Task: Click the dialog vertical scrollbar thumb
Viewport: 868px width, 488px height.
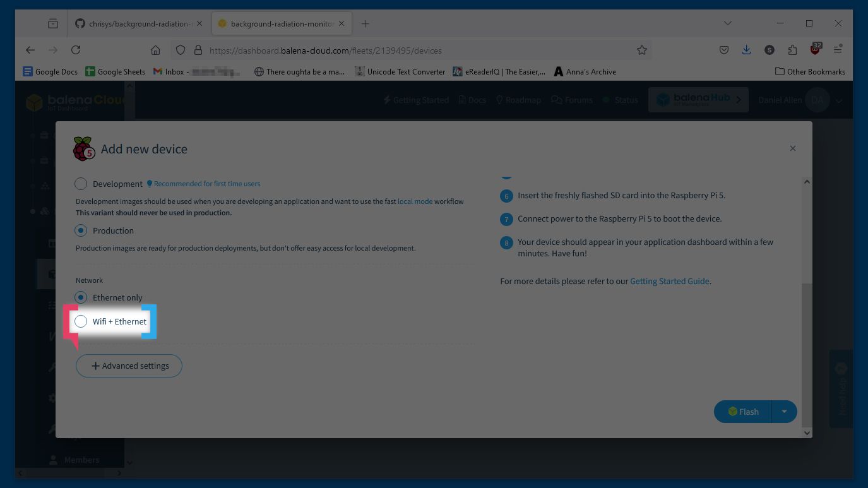Action: pyautogui.click(x=807, y=355)
